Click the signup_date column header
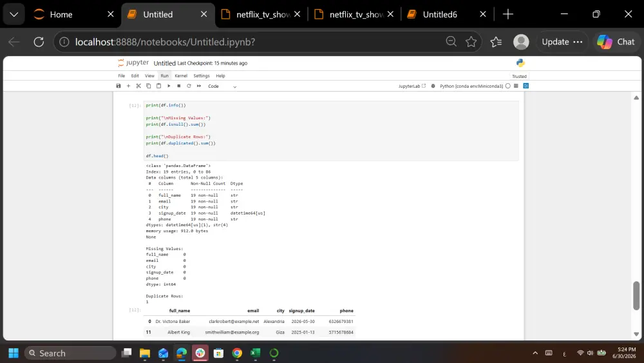Image resolution: width=644 pixels, height=363 pixels. 301,311
